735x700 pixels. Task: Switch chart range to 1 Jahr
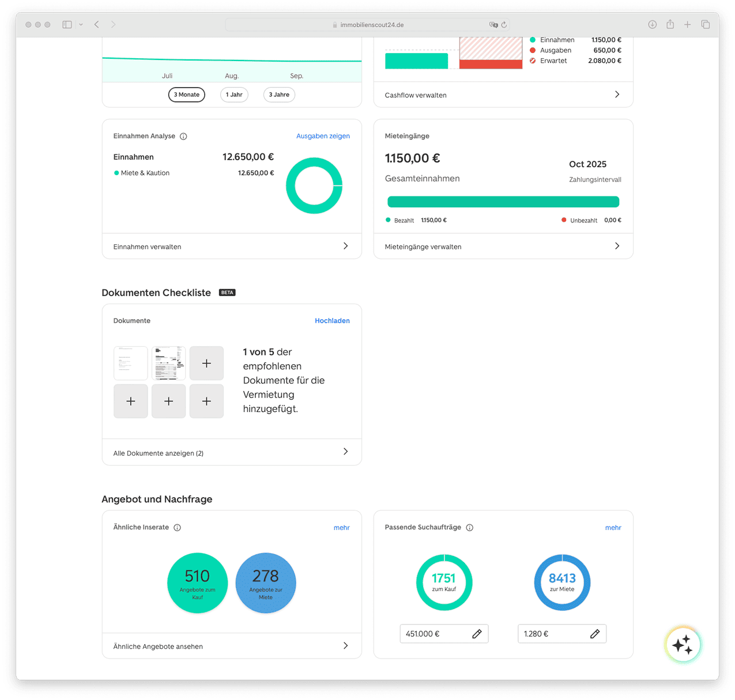tap(234, 94)
